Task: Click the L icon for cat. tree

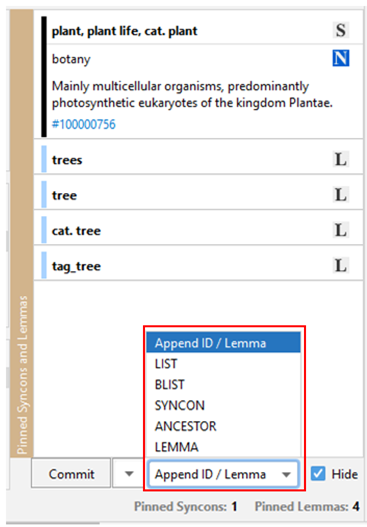Action: [x=340, y=230]
